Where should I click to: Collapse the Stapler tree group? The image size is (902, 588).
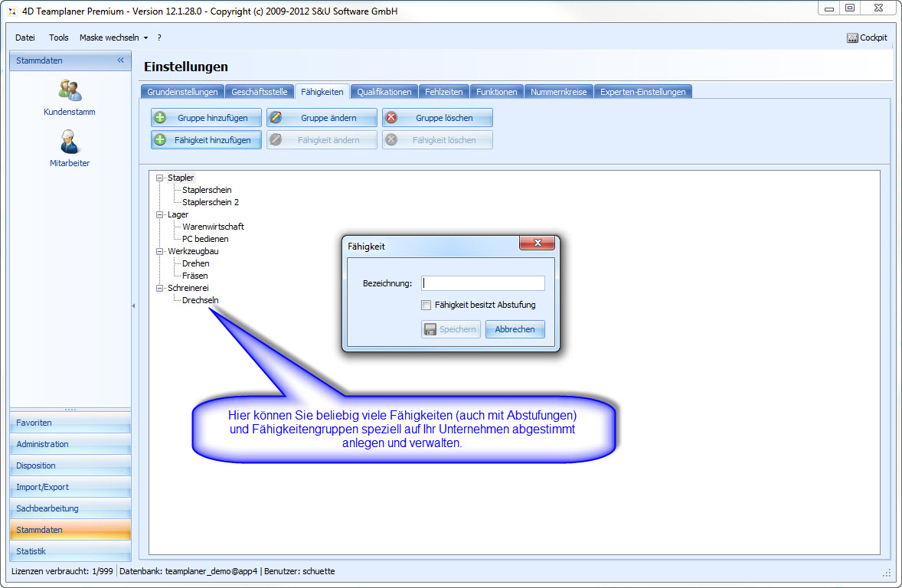click(x=160, y=178)
